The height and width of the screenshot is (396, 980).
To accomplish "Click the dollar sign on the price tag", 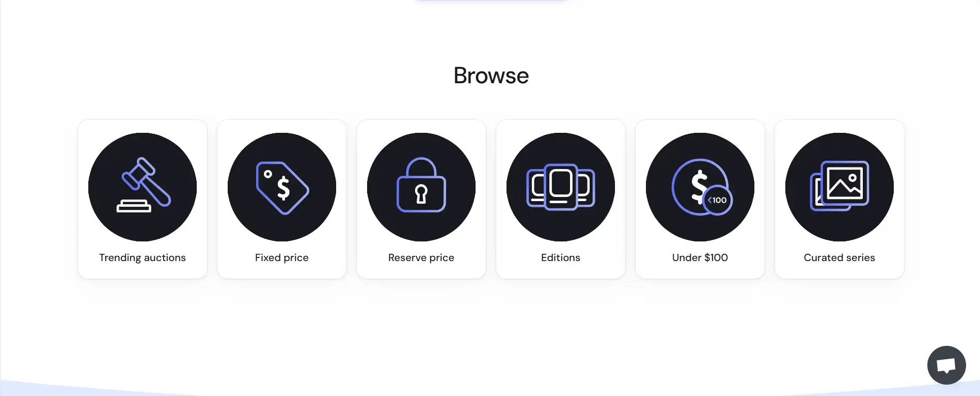I will pos(283,188).
